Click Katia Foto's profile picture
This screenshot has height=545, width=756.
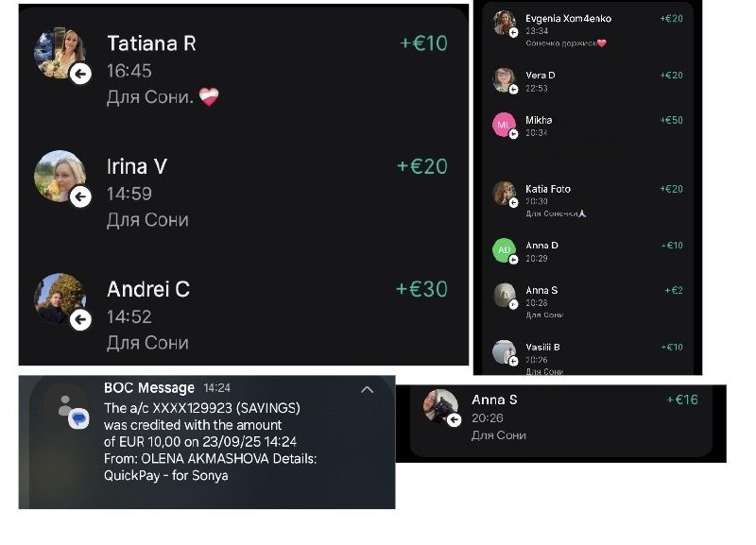pyautogui.click(x=504, y=194)
